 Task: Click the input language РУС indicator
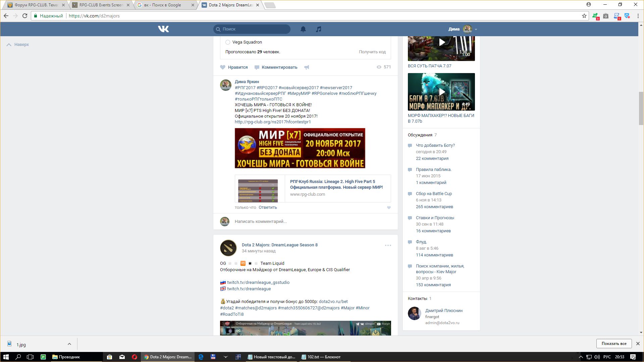(607, 357)
